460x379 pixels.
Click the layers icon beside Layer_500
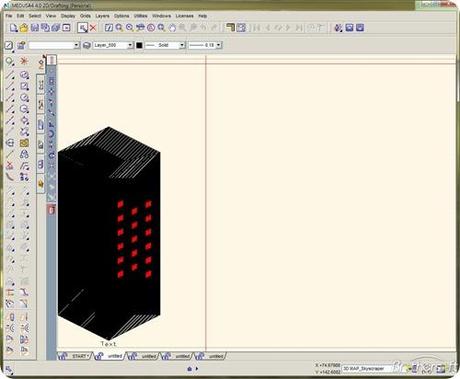tap(87, 45)
